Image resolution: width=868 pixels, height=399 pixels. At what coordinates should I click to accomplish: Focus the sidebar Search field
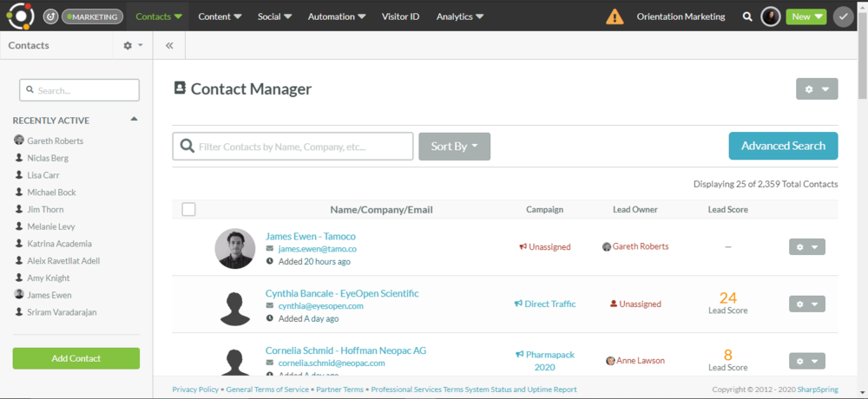pos(79,90)
